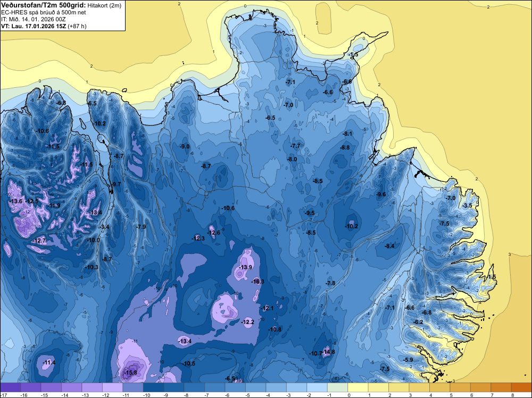
Task: Click the '-10.0' temperature value
Action: coord(93,240)
